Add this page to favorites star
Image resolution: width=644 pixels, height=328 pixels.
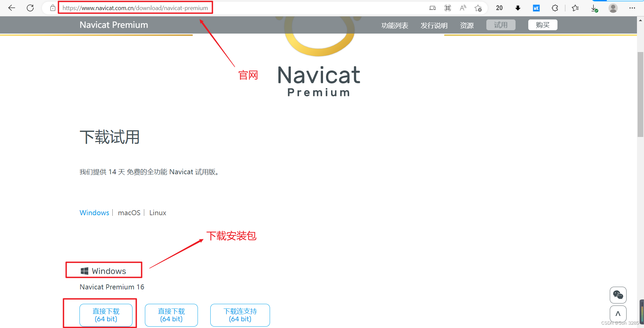(x=478, y=8)
